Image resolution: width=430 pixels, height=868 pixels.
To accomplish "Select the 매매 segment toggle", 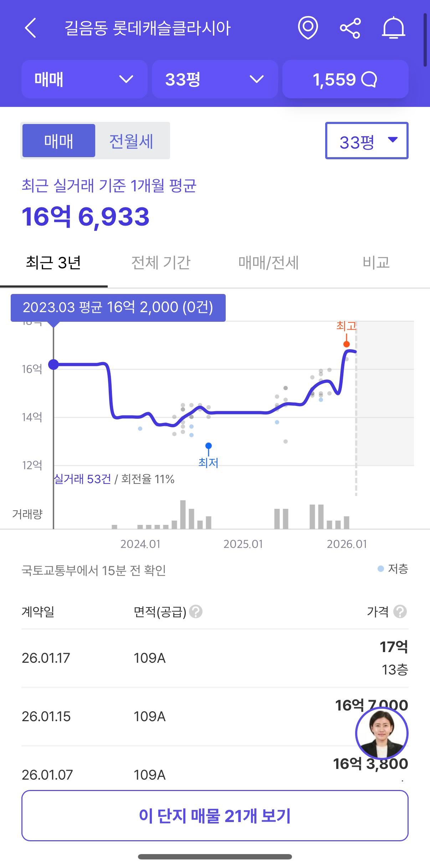I will click(59, 141).
